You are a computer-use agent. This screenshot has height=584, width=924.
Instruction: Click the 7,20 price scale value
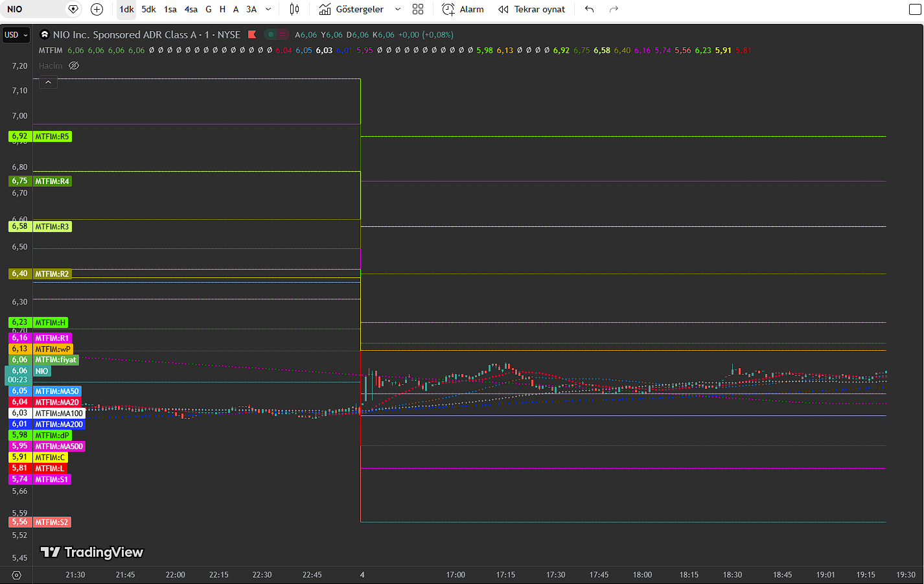coord(19,66)
